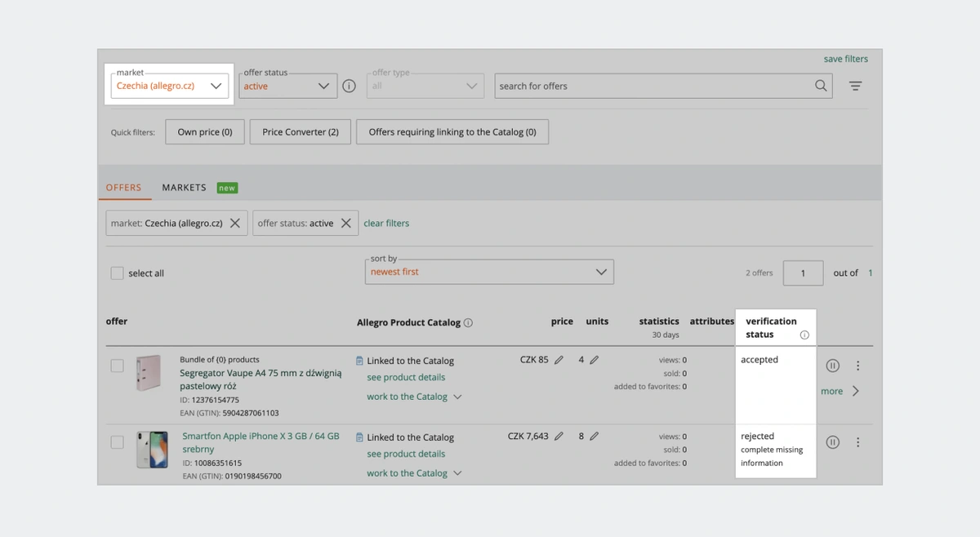Edit price pencil for CZK 7,643

pyautogui.click(x=559, y=436)
